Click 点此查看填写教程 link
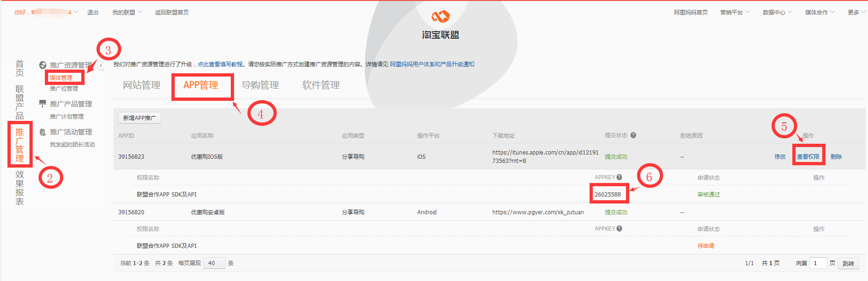The image size is (868, 281). [220, 64]
